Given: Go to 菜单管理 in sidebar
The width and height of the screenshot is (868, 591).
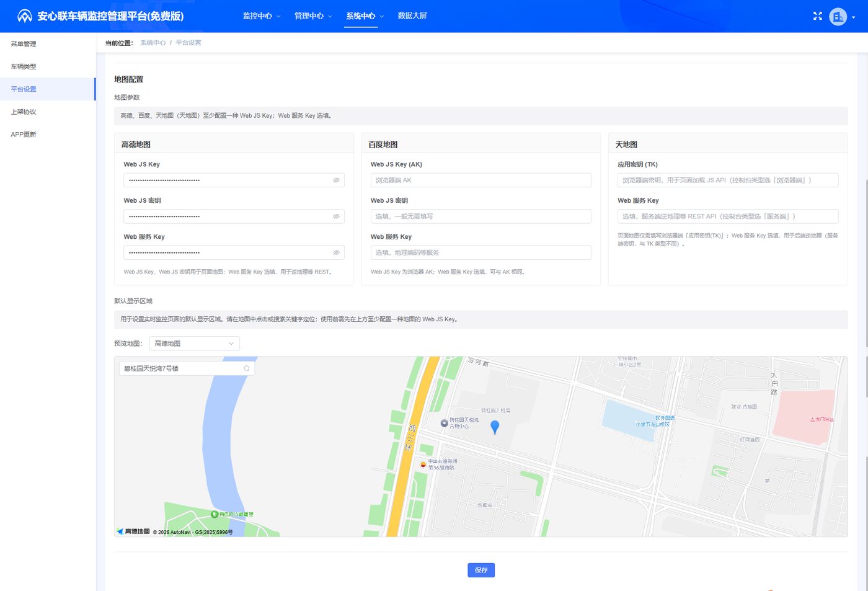Looking at the screenshot, I should pos(48,44).
